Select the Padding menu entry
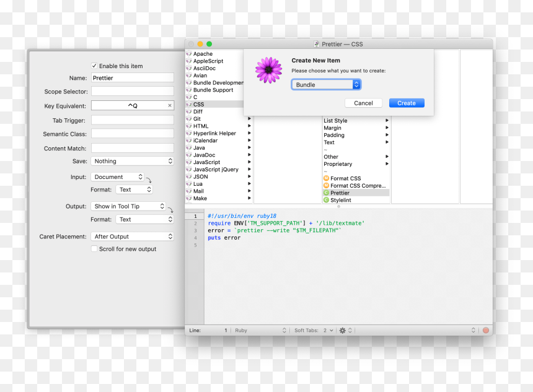This screenshot has height=392, width=533. (334, 135)
